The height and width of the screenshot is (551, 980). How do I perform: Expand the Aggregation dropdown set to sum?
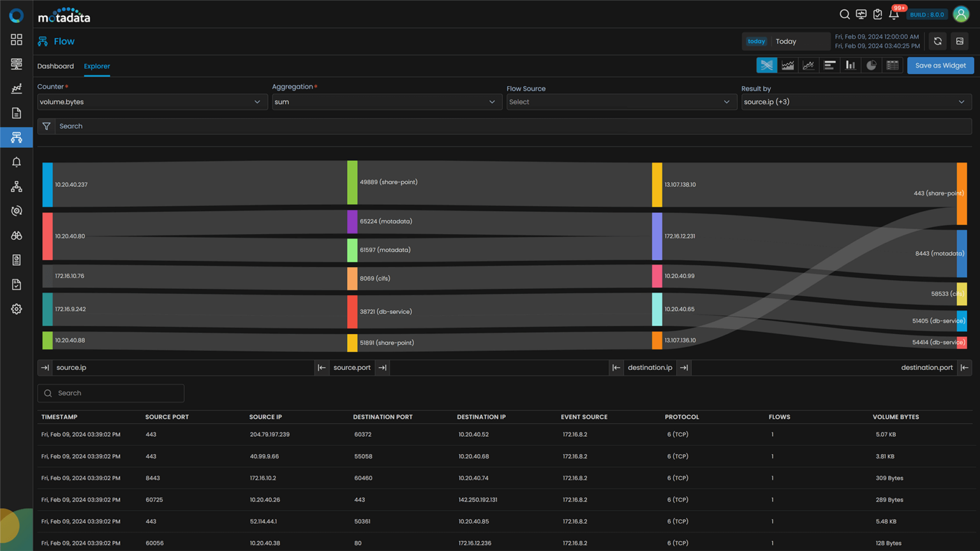coord(386,101)
